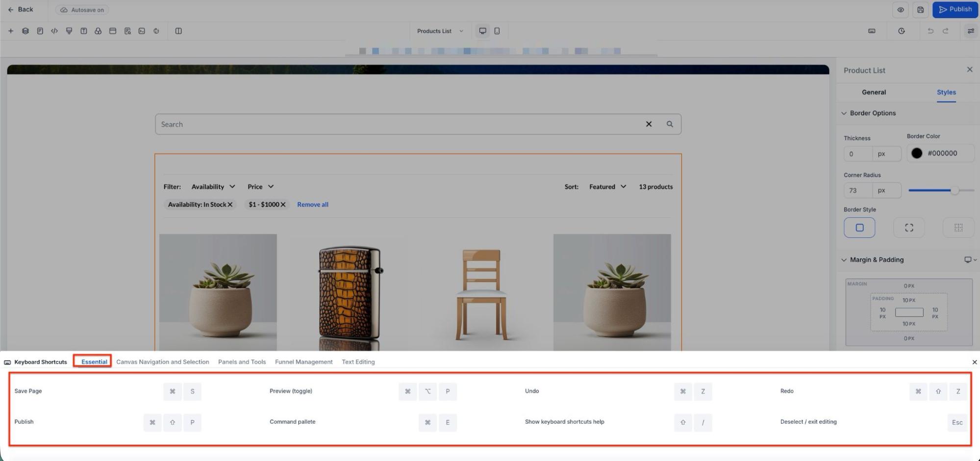Click the settings sliders icon
Viewport: 980px width, 461px height.
point(970,31)
